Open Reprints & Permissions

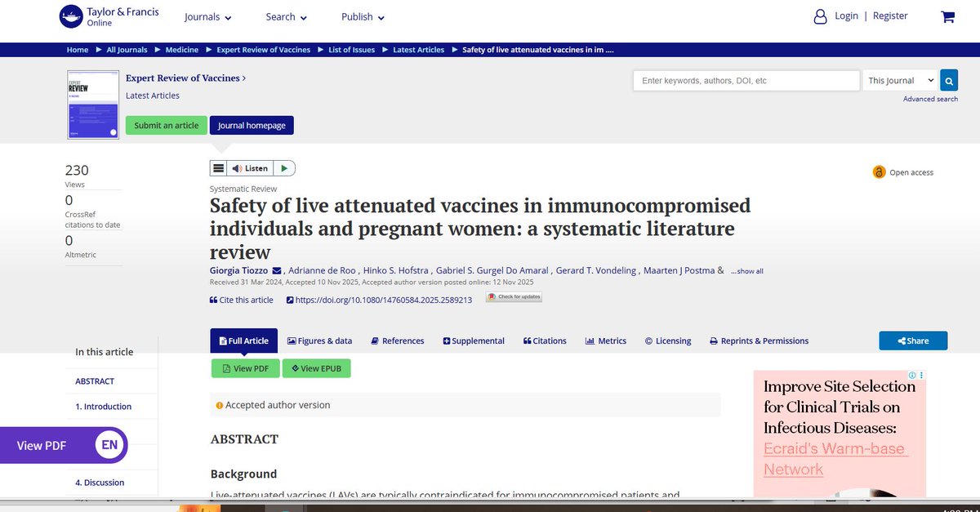pyautogui.click(x=759, y=341)
